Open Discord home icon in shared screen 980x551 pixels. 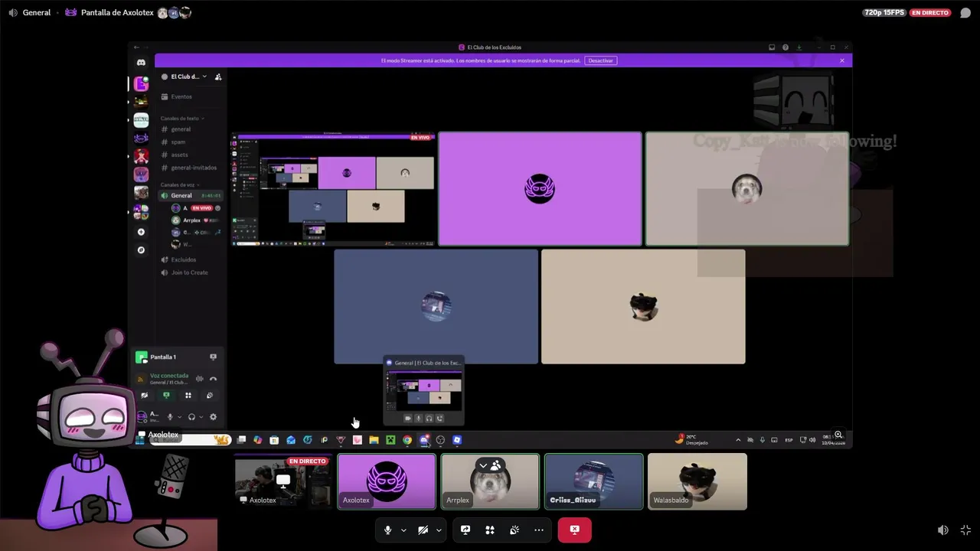click(x=141, y=63)
